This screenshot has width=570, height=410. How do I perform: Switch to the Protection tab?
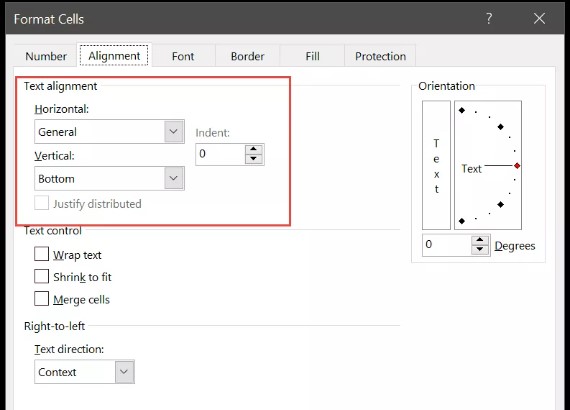pyautogui.click(x=380, y=56)
